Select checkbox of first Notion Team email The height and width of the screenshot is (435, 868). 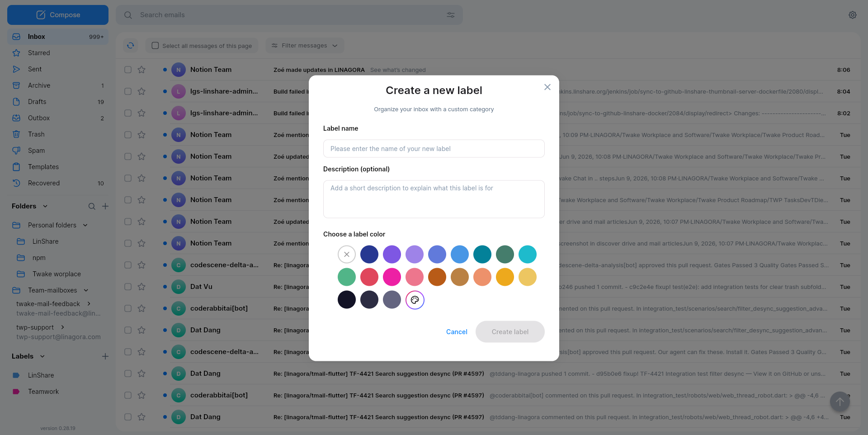click(x=128, y=70)
